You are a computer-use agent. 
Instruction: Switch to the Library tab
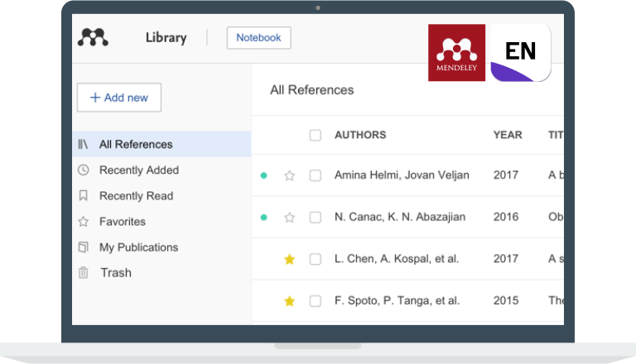pyautogui.click(x=166, y=37)
